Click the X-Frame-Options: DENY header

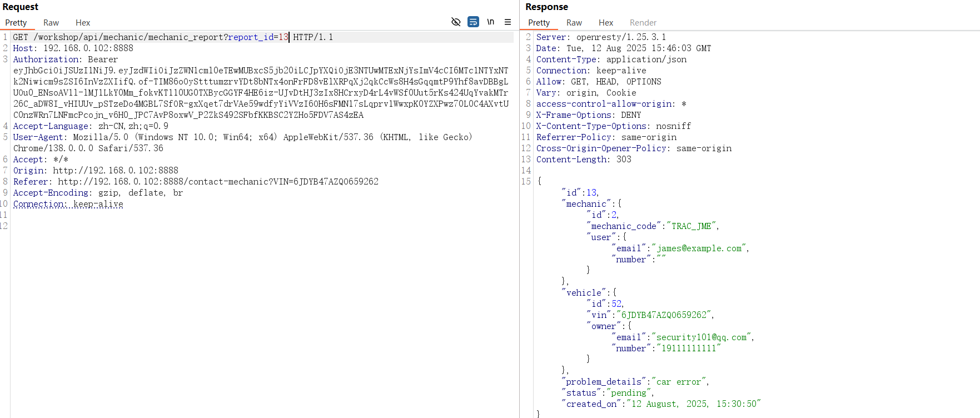pyautogui.click(x=589, y=115)
